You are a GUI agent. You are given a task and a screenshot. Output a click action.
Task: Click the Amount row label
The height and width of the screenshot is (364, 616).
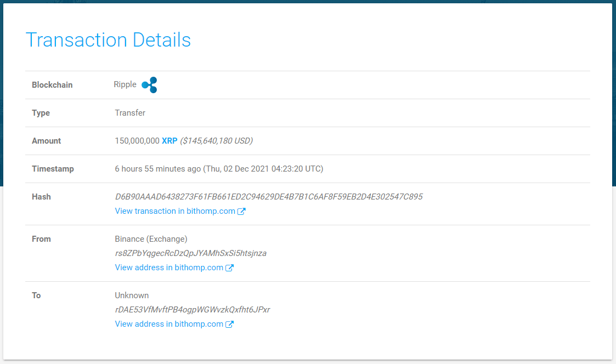(x=47, y=141)
